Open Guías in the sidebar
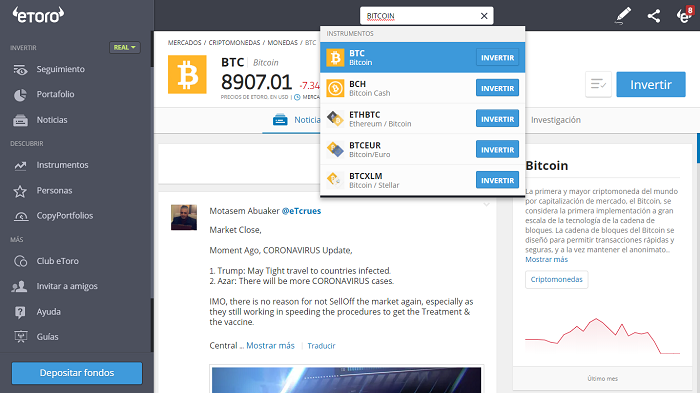The height and width of the screenshot is (393, 700). point(47,337)
